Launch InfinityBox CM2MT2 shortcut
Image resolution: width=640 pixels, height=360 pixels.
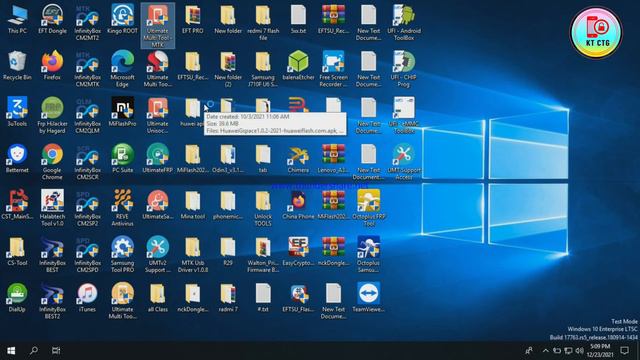click(87, 22)
